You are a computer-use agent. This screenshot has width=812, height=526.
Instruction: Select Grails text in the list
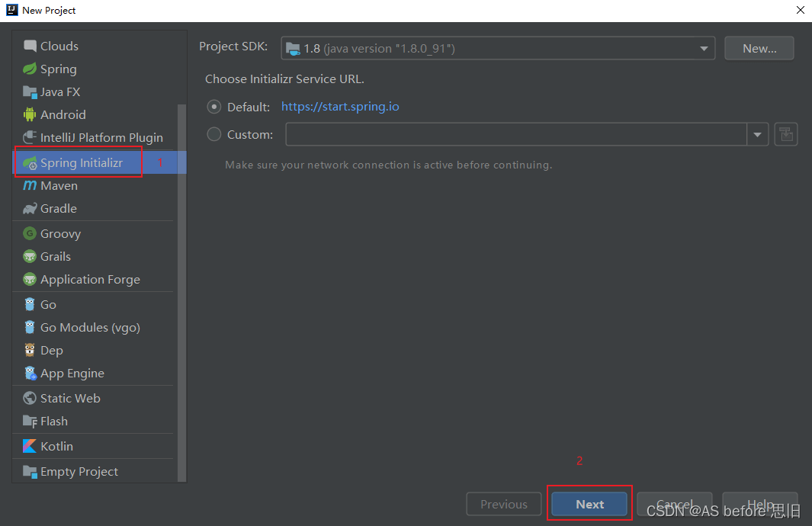[x=56, y=256]
